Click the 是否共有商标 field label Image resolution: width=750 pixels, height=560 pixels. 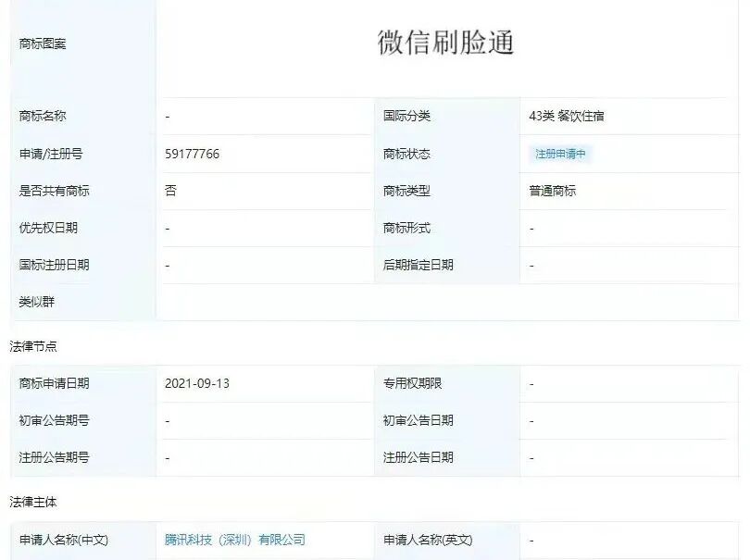54,191
